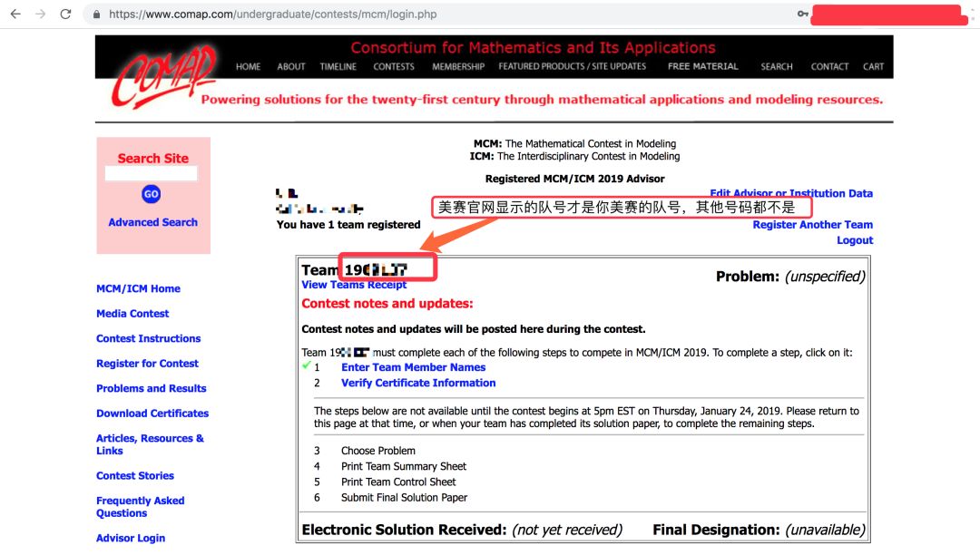Click 'Final Designation: (unavailable)' text
Image resolution: width=980 pixels, height=555 pixels.
click(x=759, y=530)
